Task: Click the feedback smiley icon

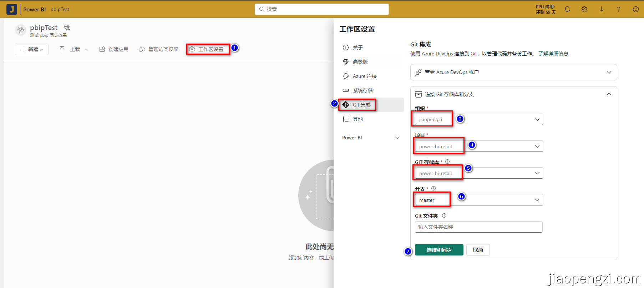Action: [636, 9]
